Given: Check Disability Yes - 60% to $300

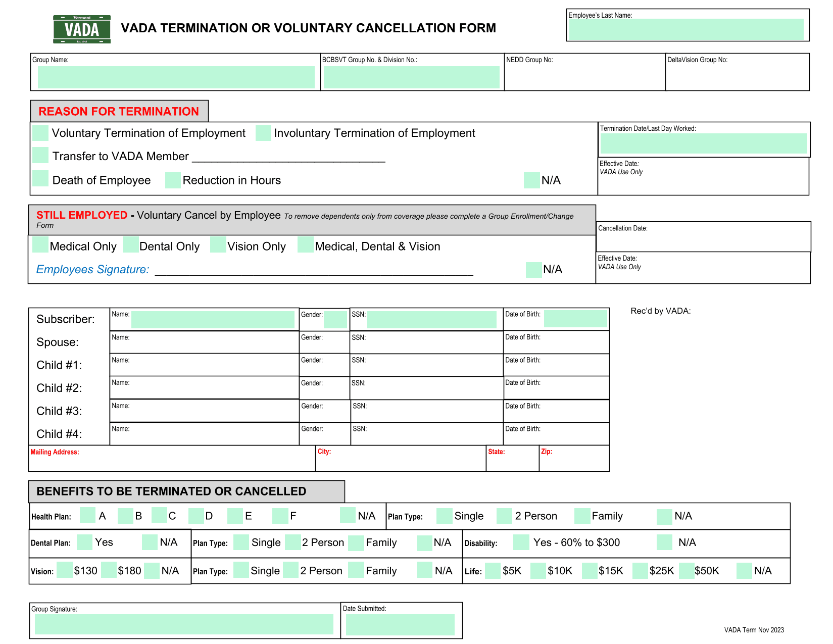Looking at the screenshot, I should point(521,542).
